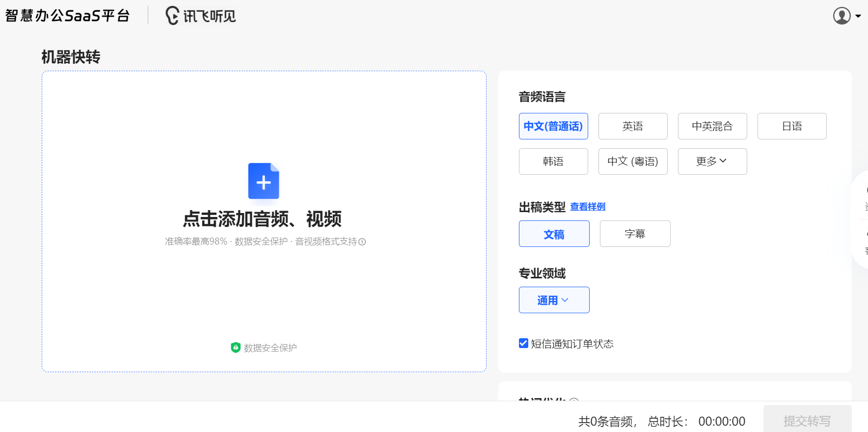868x432 pixels.
Task: Open the user avatar account icon
Action: (841, 16)
